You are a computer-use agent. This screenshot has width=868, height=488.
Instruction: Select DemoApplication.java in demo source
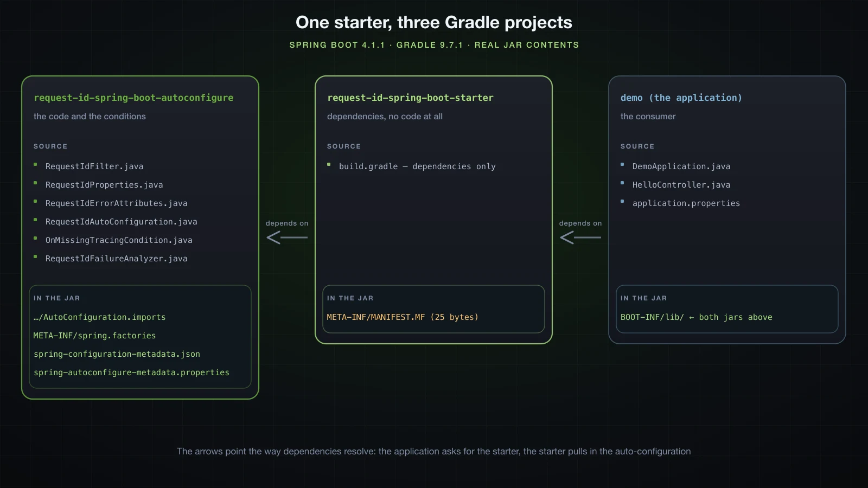[681, 166]
